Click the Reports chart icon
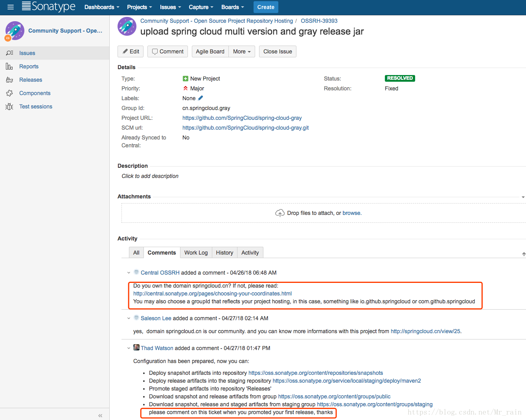526x420 pixels. [9, 66]
